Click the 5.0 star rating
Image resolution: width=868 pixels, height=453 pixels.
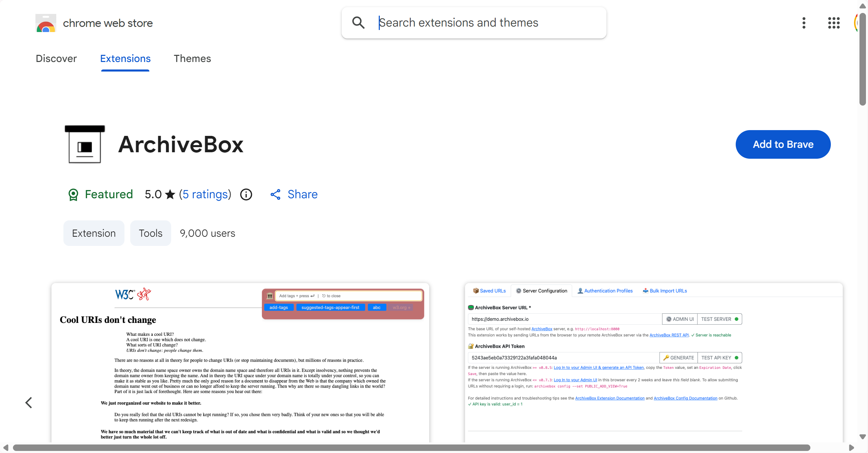(x=160, y=194)
